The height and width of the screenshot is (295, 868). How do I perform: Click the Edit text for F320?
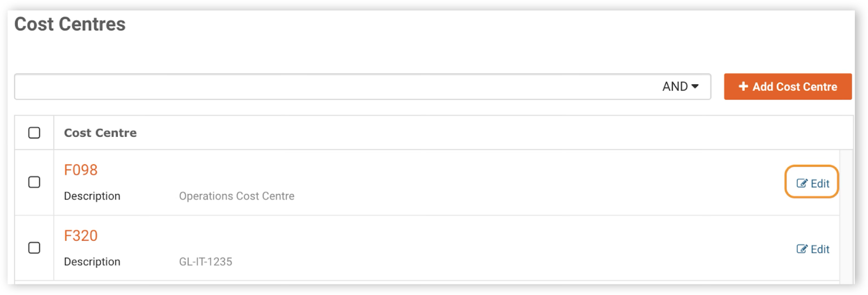(820, 249)
